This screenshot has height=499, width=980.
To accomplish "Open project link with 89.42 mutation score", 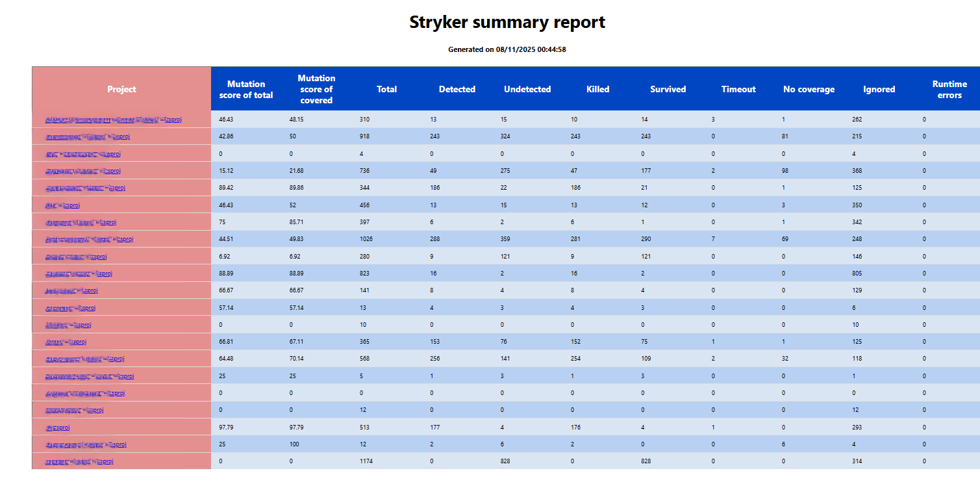I will 85,188.
